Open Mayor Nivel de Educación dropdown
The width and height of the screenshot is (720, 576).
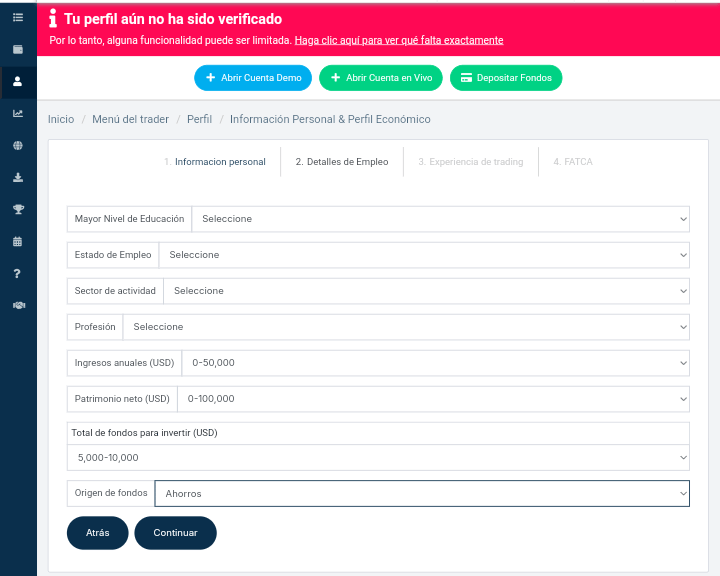pyautogui.click(x=440, y=219)
